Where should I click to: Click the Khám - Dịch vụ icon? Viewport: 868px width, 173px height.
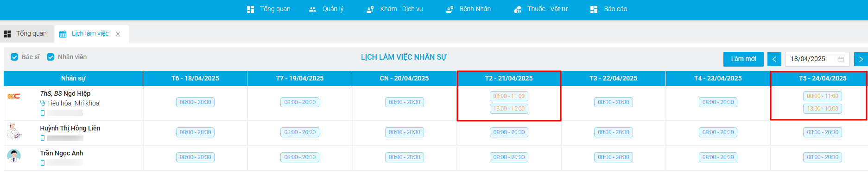click(x=370, y=9)
